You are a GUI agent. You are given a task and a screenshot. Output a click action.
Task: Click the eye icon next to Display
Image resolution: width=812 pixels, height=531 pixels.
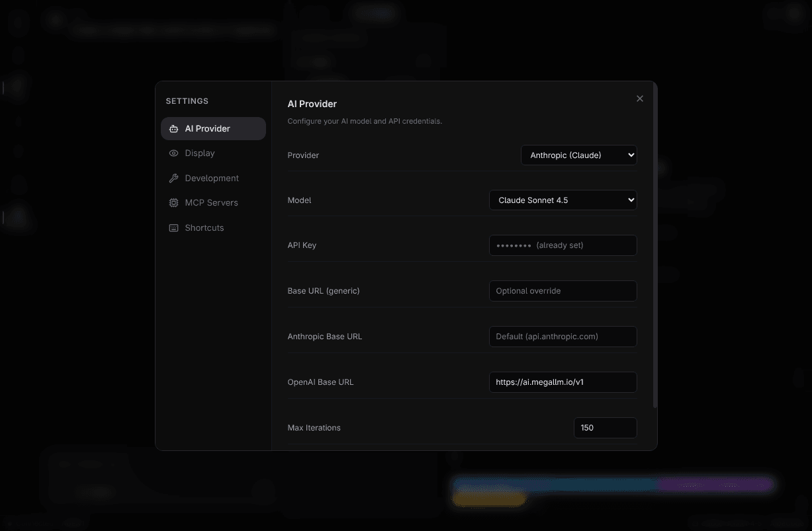tap(173, 153)
